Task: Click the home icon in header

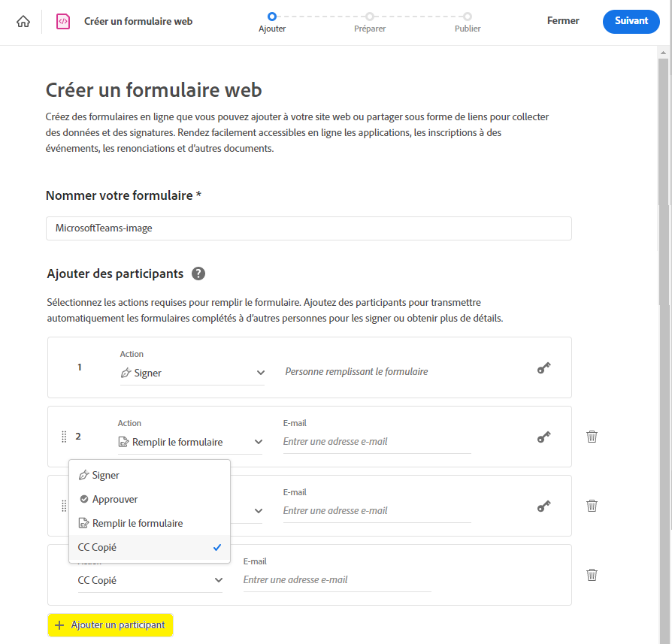Action: (x=23, y=21)
